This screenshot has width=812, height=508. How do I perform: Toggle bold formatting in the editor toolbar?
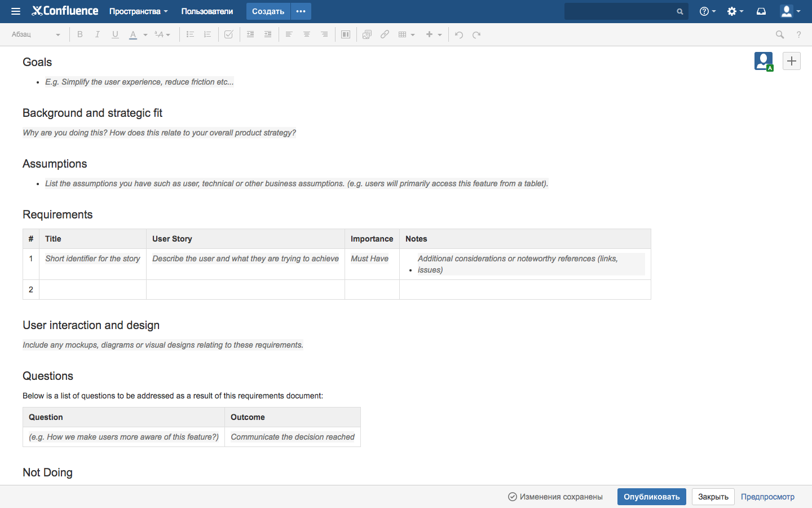click(80, 34)
